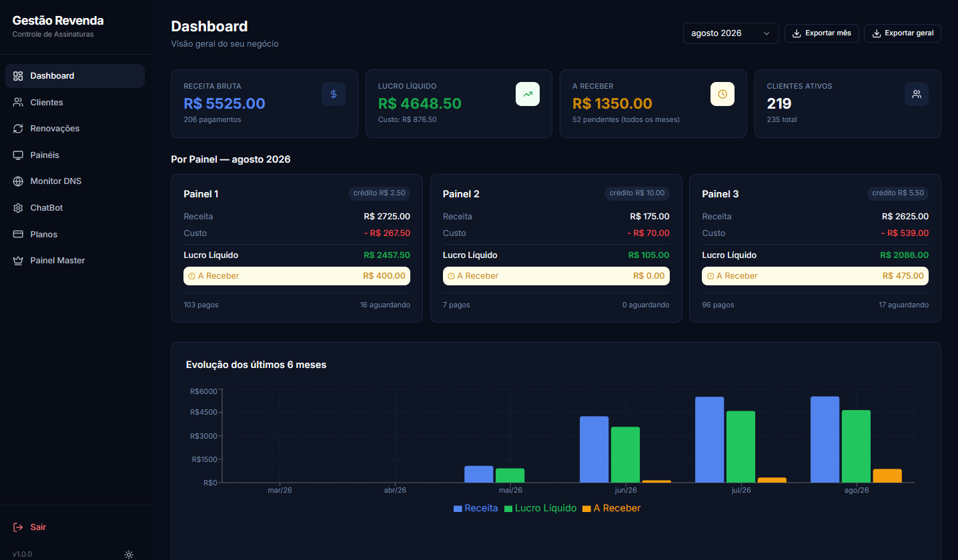Click the blue Receita bar for ago/26
The image size is (958, 560).
(825, 439)
